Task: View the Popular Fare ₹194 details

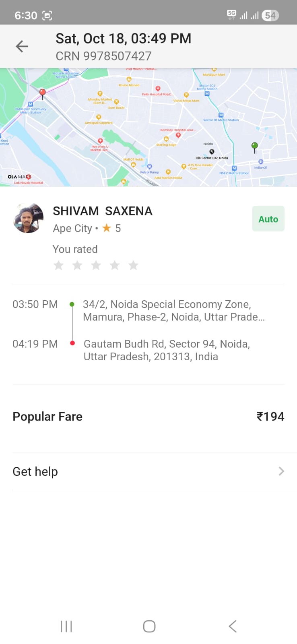Action: coord(270,417)
